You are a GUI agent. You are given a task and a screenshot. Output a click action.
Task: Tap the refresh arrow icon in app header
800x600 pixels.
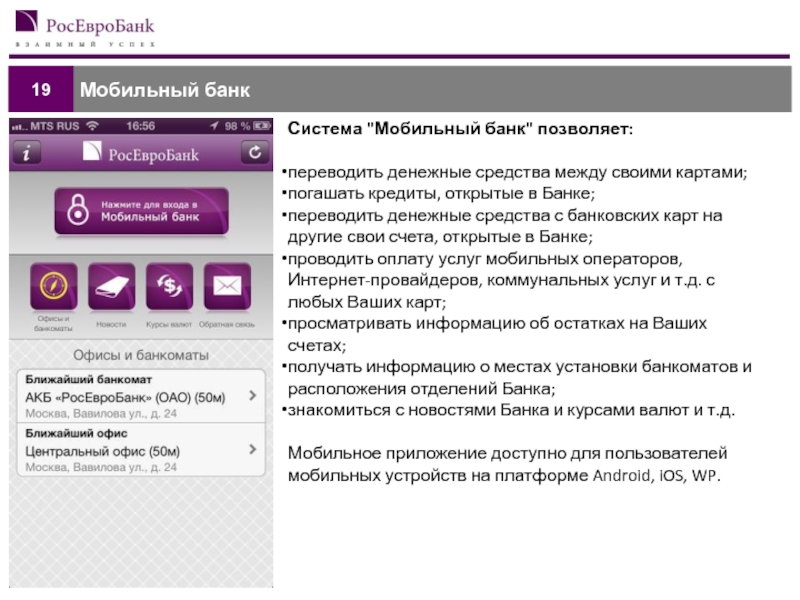[x=255, y=152]
